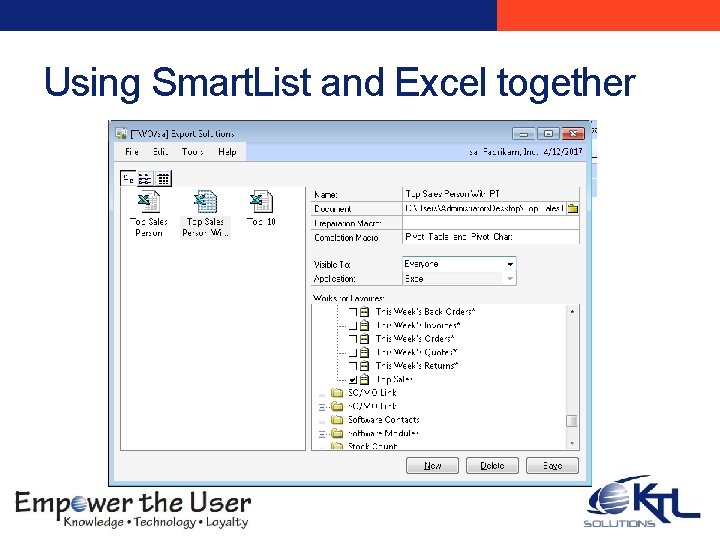Check This Week's Quotes checkbox
The width and height of the screenshot is (720, 540).
[353, 353]
